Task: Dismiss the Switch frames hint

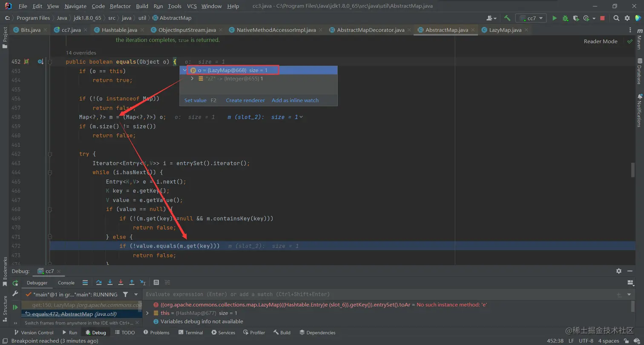Action: (138, 323)
